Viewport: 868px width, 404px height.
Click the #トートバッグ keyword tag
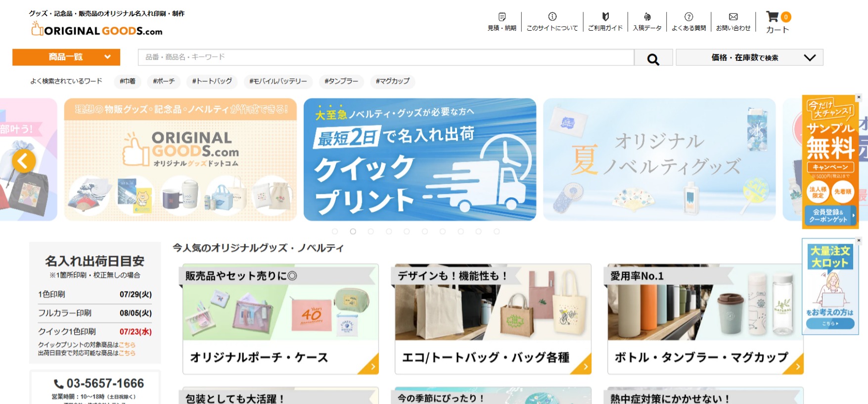pos(212,81)
